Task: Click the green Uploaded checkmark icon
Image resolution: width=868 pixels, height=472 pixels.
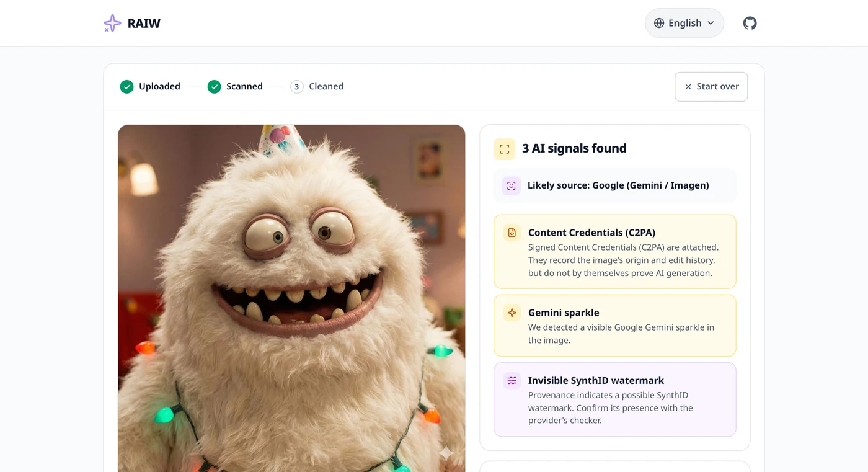Action: click(x=126, y=87)
